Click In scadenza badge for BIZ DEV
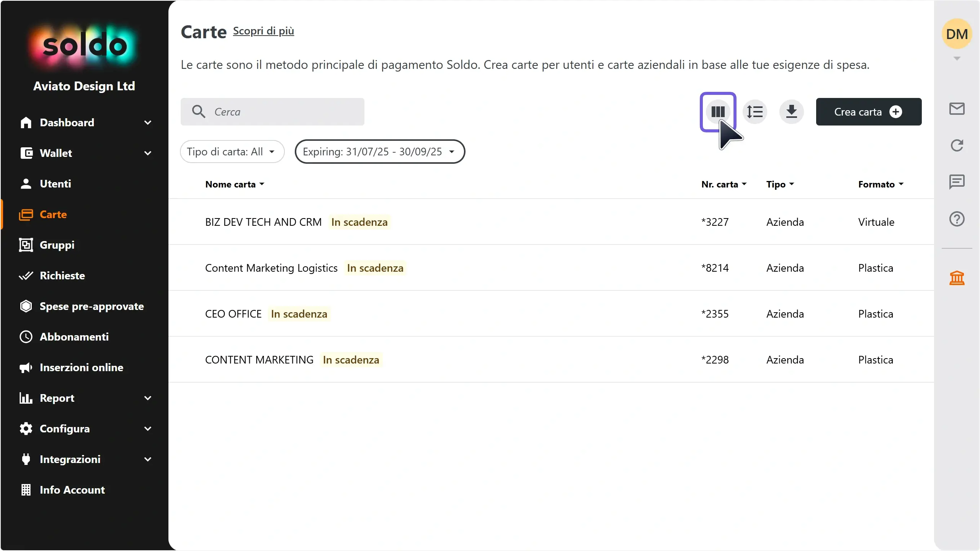Image resolution: width=980 pixels, height=551 pixels. coord(359,222)
